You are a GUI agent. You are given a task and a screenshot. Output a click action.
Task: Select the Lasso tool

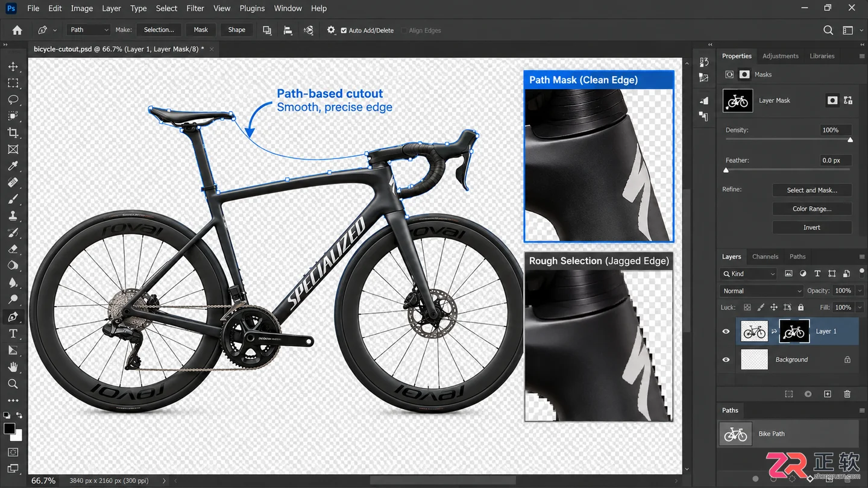coord(13,99)
